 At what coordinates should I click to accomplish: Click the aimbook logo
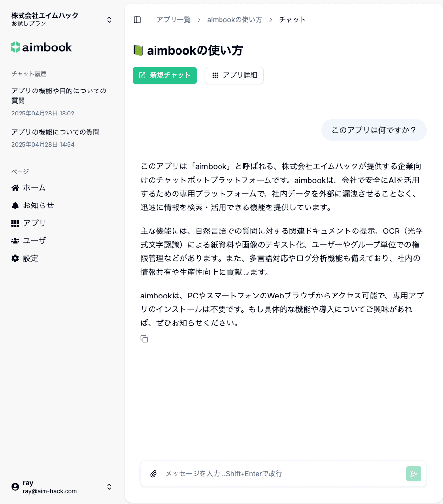pyautogui.click(x=42, y=47)
